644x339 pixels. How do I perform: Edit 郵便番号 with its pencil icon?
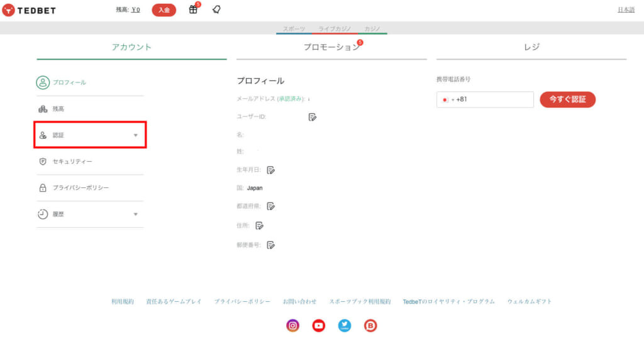click(x=270, y=245)
